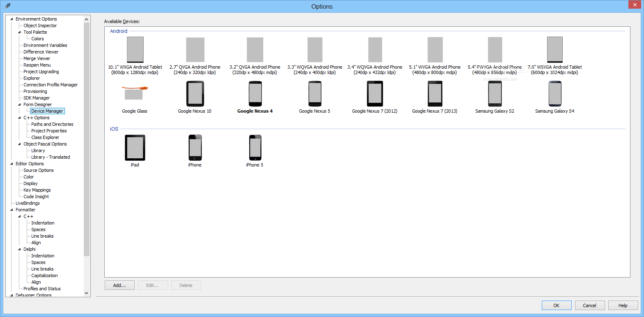Open the Environment Variables page
Image resolution: width=644 pixels, height=317 pixels.
tap(45, 45)
